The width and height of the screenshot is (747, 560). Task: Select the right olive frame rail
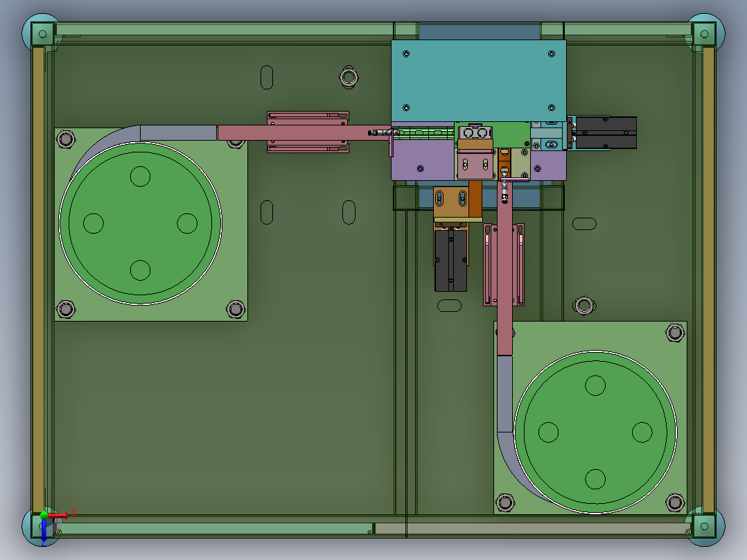point(709,279)
